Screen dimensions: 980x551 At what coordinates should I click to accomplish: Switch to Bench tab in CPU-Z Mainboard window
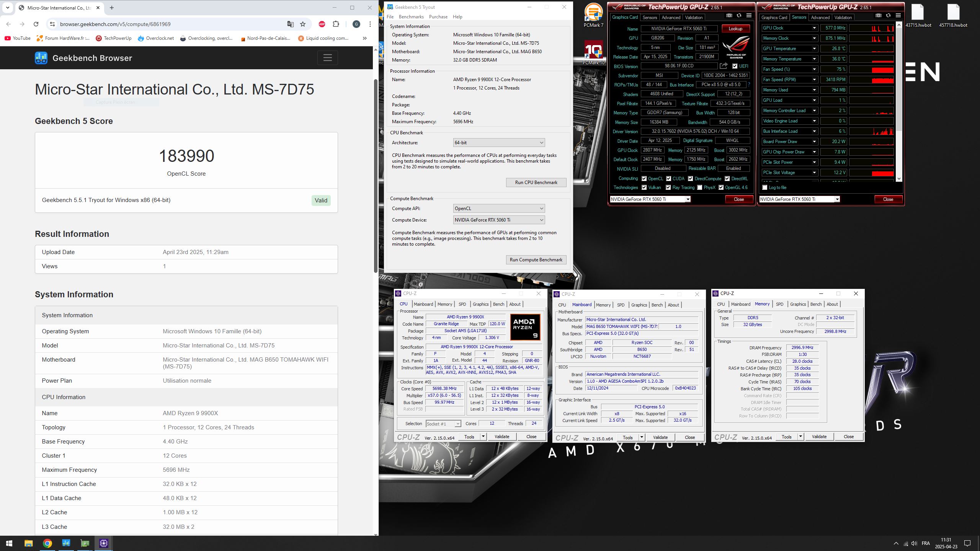[x=657, y=305]
